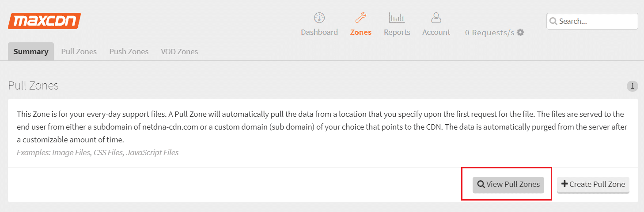Click the magnifier icon on View Pull Zones

coord(481,184)
